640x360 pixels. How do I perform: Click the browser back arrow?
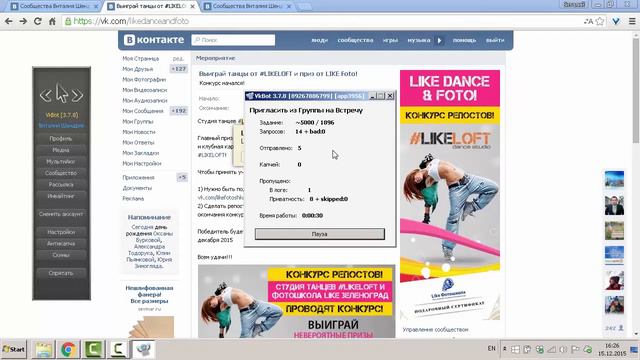point(9,21)
